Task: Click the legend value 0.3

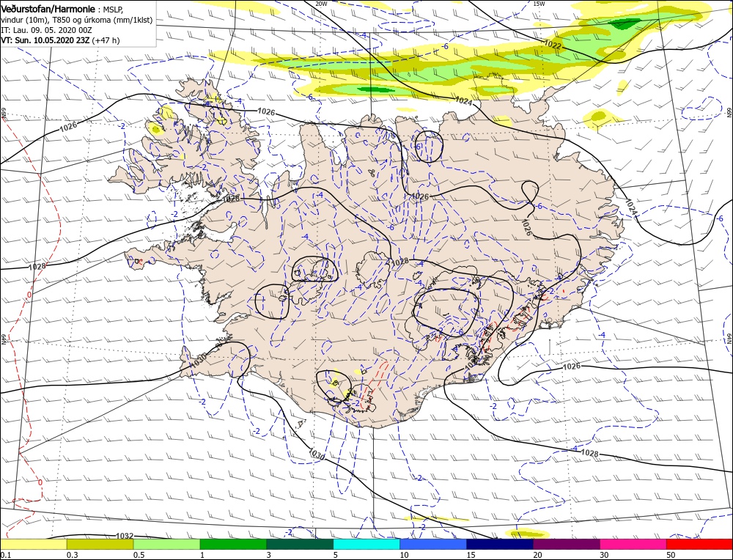Action: tap(72, 554)
